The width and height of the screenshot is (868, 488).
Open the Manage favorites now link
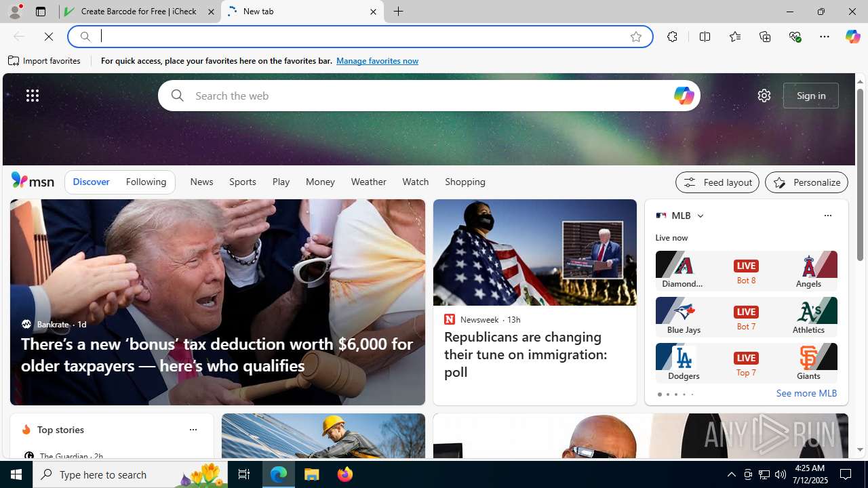coord(377,61)
